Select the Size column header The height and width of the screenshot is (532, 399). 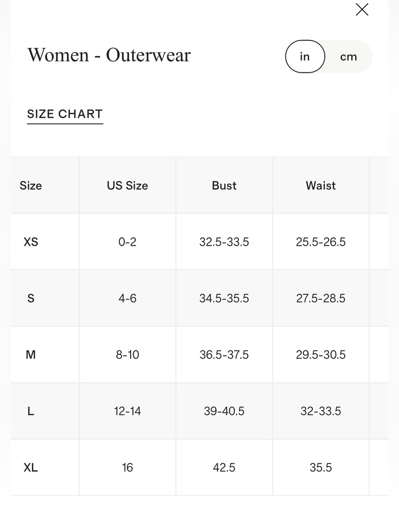pyautogui.click(x=31, y=186)
